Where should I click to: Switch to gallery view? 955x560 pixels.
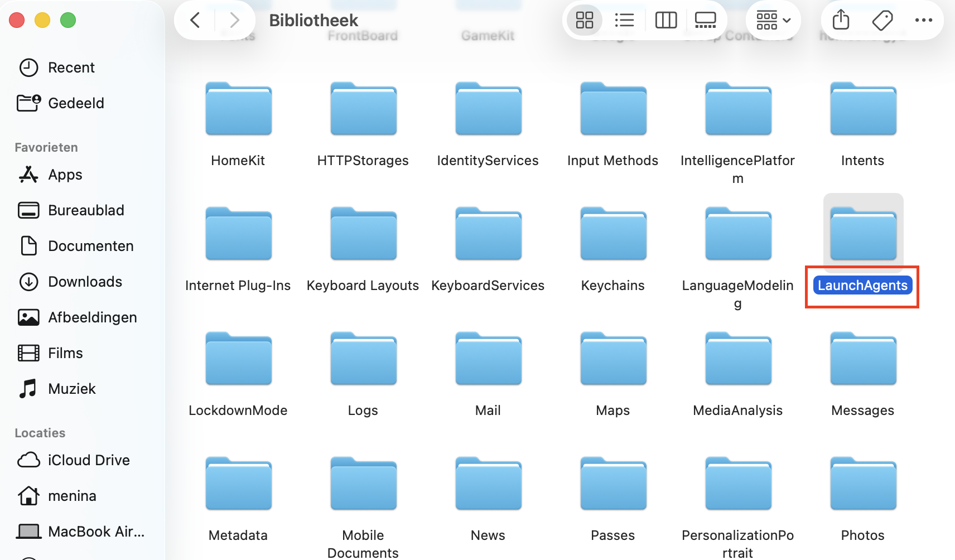pos(705,21)
